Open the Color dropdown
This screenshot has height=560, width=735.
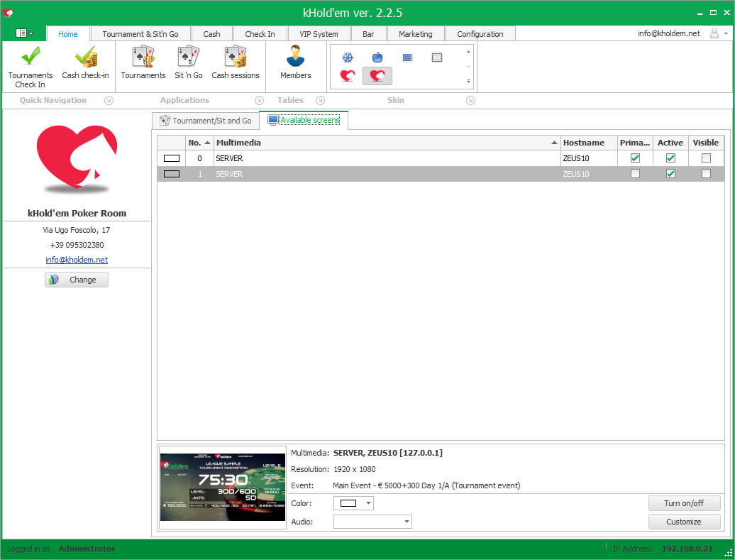tap(368, 503)
